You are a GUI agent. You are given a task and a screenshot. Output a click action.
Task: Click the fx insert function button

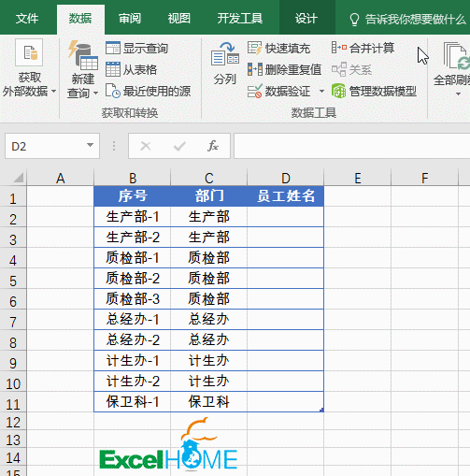[213, 146]
